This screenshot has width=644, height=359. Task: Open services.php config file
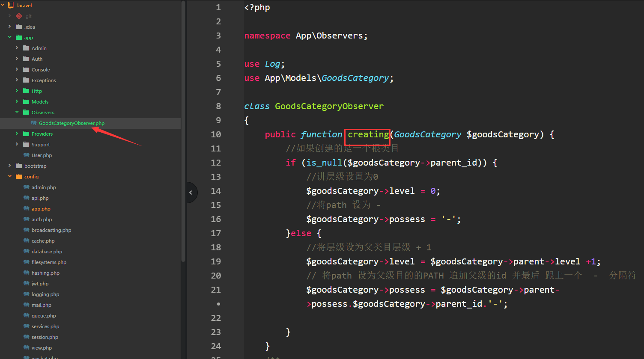[45, 326]
